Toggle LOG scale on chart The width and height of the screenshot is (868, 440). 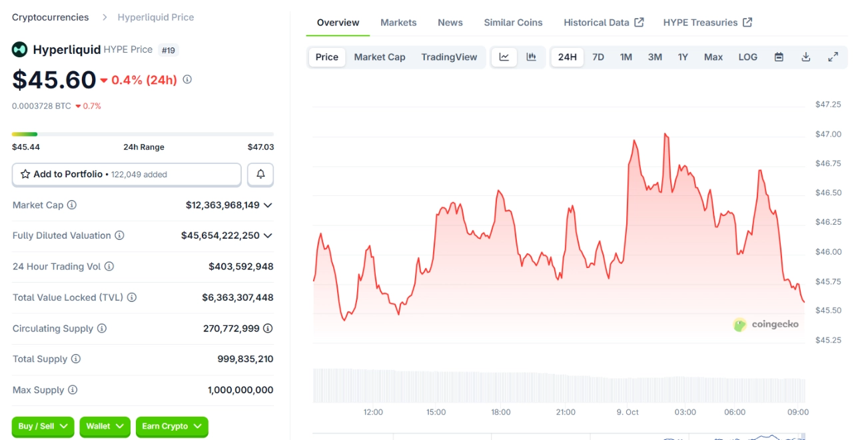pos(747,57)
